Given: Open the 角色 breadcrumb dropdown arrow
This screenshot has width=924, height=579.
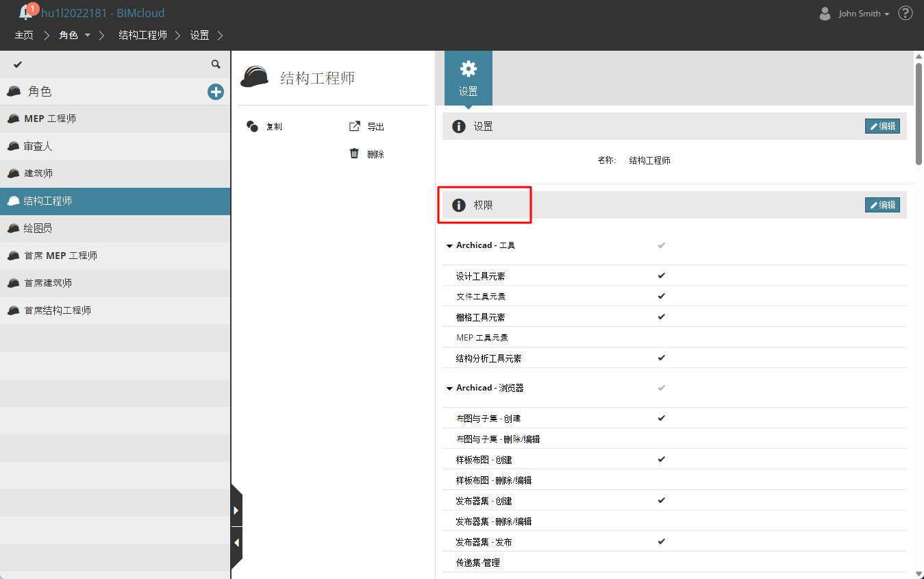Looking at the screenshot, I should click(x=88, y=35).
